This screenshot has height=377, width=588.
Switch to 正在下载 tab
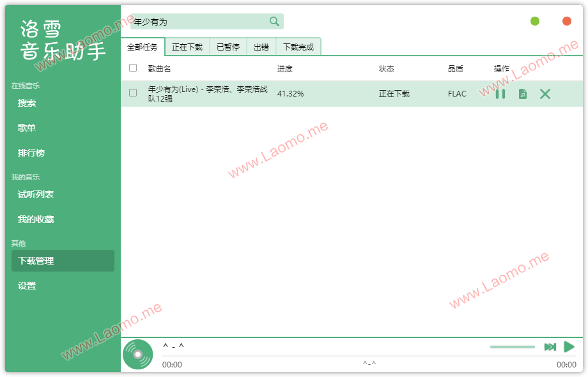tap(187, 47)
